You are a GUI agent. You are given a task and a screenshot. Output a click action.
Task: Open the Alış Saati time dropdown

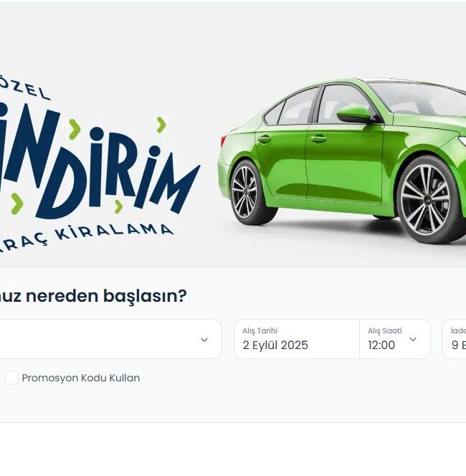(394, 339)
